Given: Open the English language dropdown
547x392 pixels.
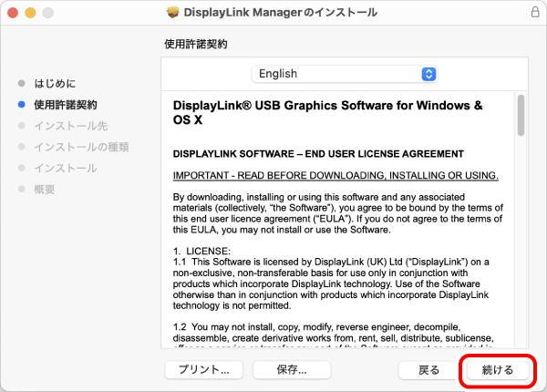Looking at the screenshot, I should (345, 74).
